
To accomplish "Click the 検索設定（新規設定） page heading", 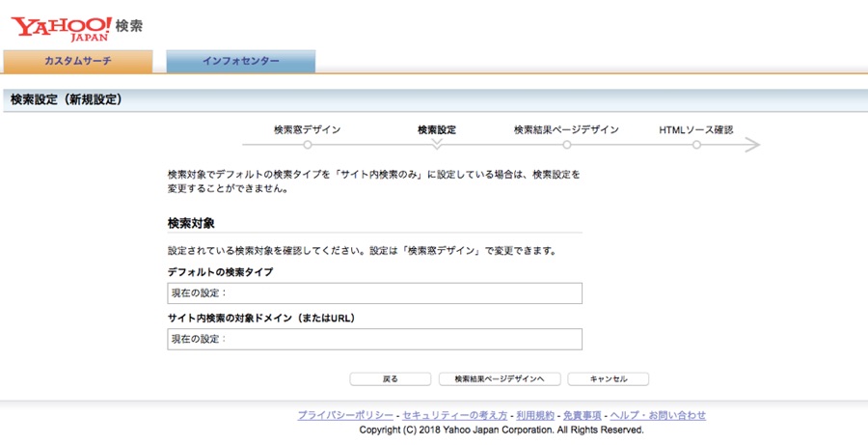I will [67, 100].
